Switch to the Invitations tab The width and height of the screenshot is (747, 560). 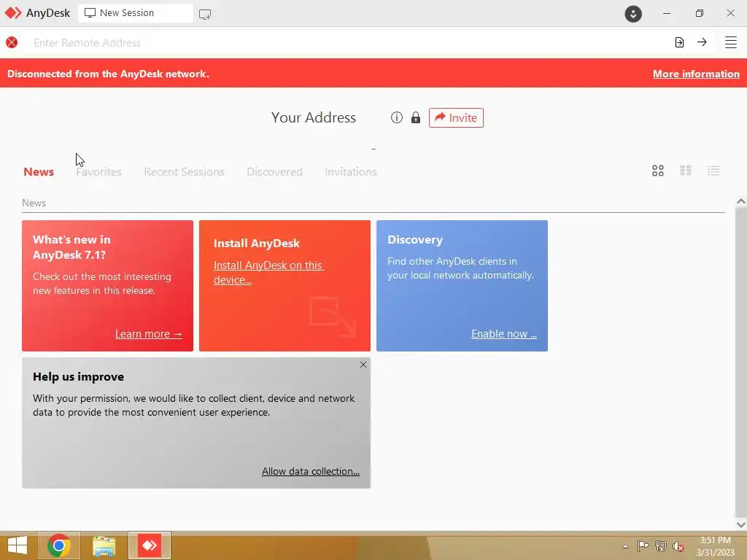coord(351,172)
